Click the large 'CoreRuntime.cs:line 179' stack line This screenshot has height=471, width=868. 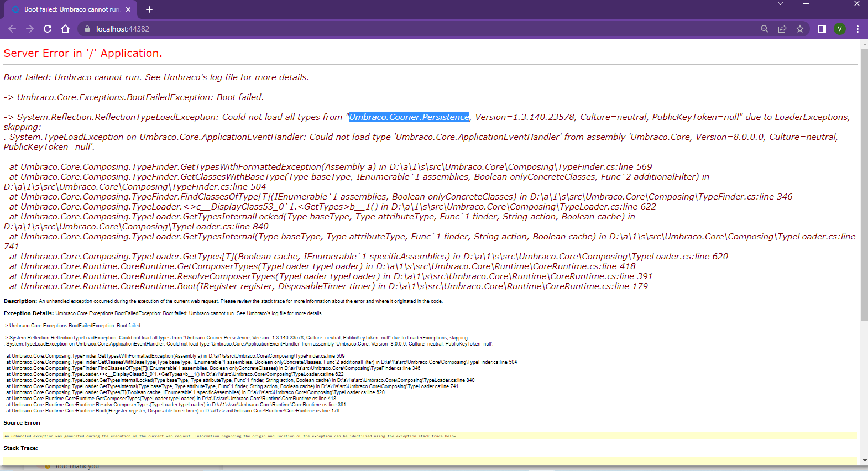point(328,286)
